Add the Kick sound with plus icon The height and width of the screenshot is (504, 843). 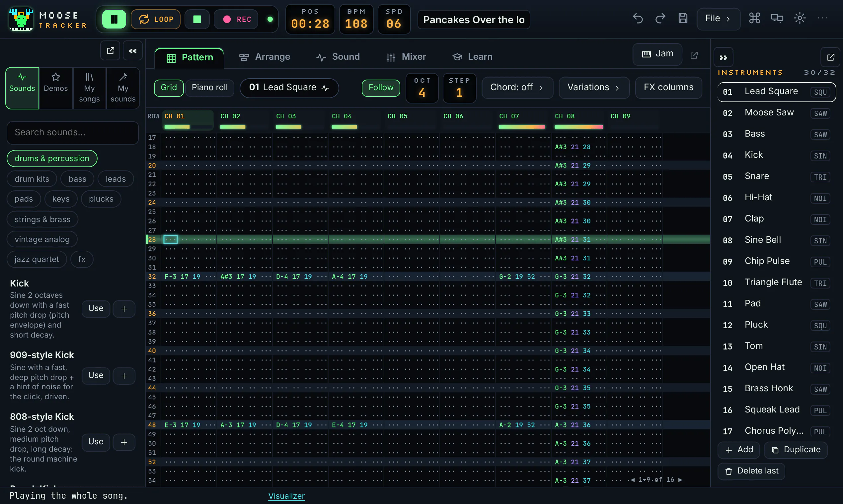(124, 309)
